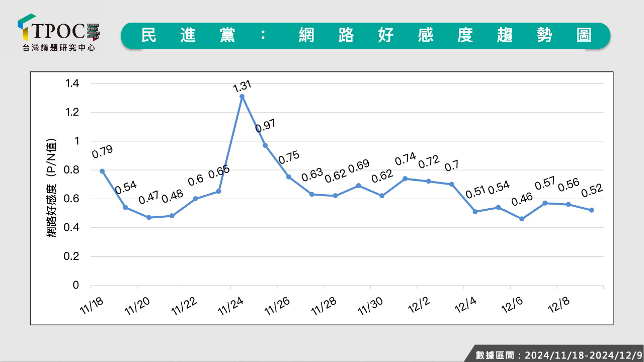
Task: Click the 數據區間 date range footer
Action: tap(558, 355)
